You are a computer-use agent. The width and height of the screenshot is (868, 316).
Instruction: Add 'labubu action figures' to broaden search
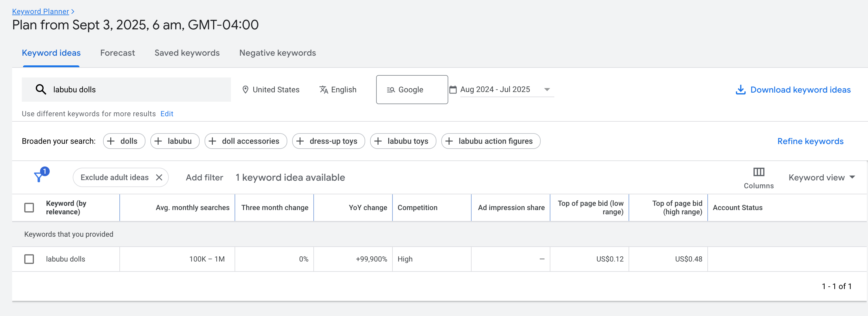pyautogui.click(x=491, y=141)
